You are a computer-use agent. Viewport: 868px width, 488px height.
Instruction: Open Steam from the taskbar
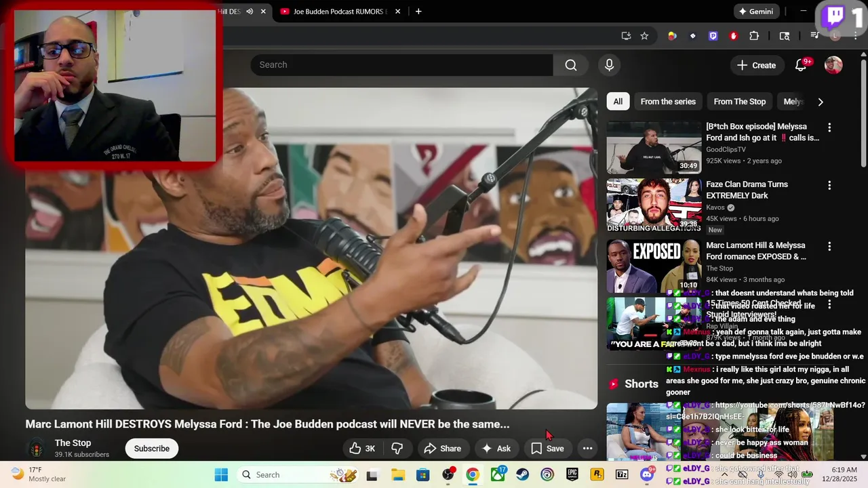[x=522, y=474]
